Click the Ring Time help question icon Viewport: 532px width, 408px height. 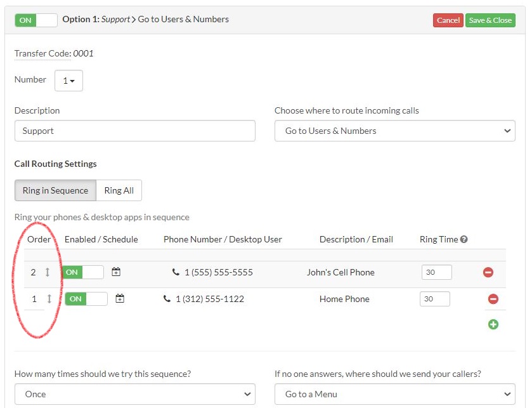pos(464,240)
